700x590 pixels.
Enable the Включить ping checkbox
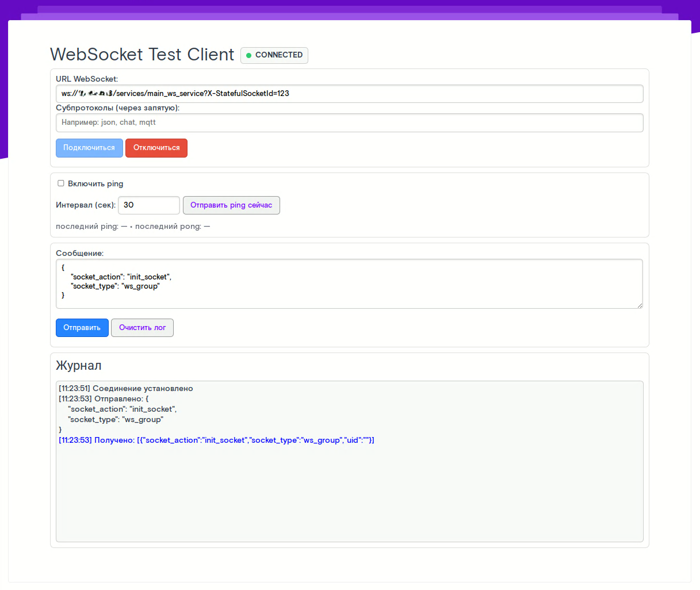coord(61,183)
